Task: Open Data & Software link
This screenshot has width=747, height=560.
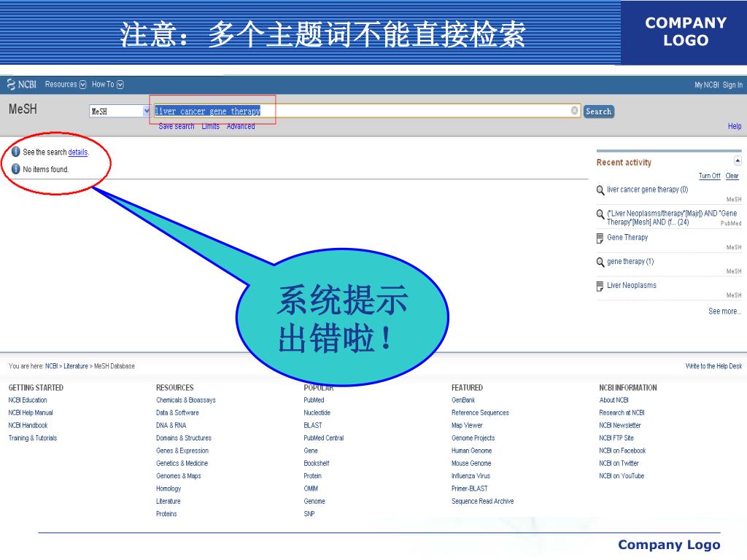Action: (x=177, y=413)
